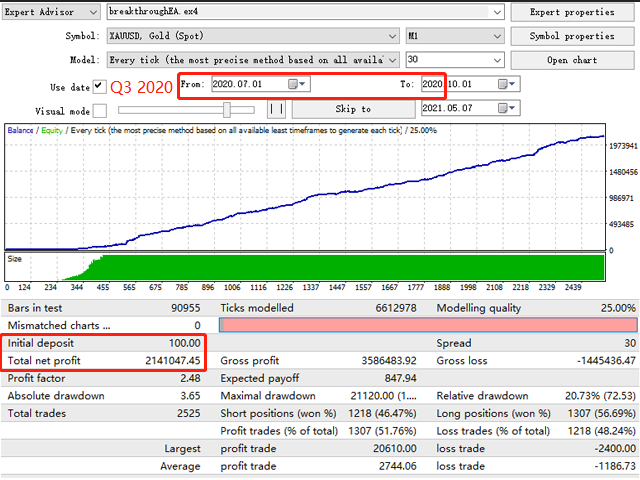Click the Profit factor value 2.48
Image resolution: width=640 pixels, height=480 pixels.
tap(190, 378)
